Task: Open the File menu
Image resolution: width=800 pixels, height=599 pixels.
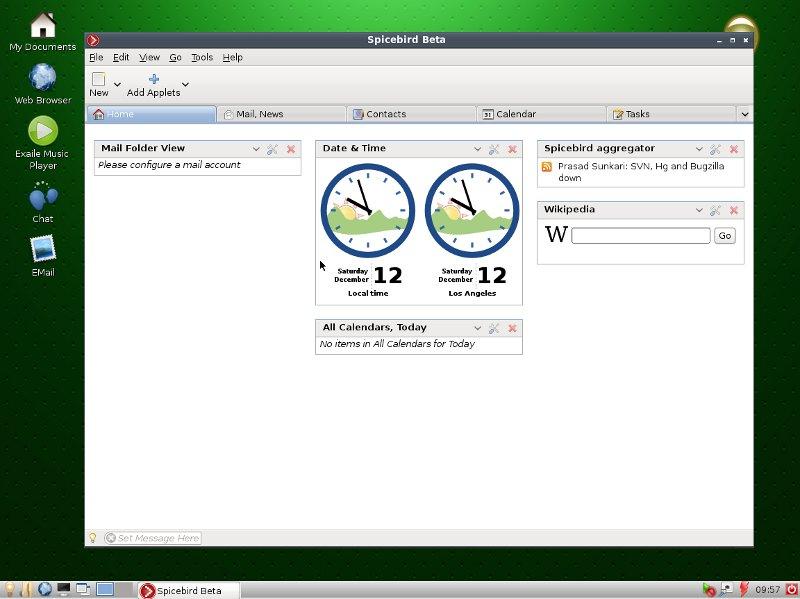Action: tap(96, 57)
